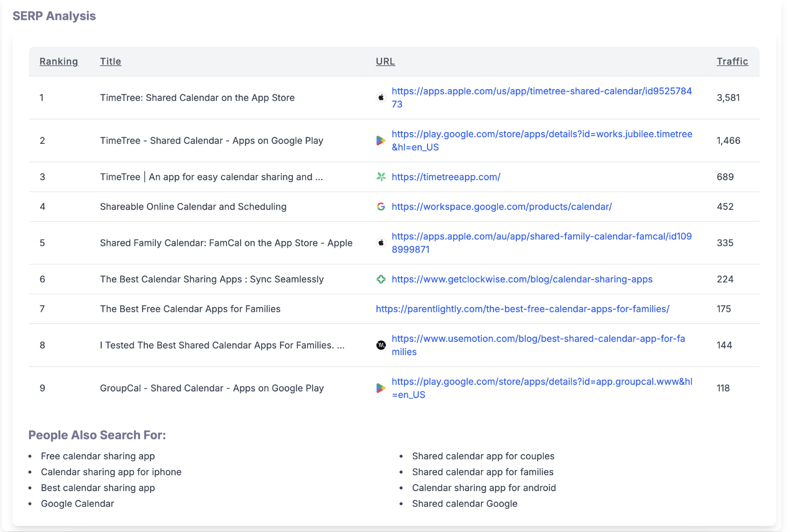Screen dimensions: 794x532
Task: Open GroupCal Google Play store link
Action: pos(542,382)
